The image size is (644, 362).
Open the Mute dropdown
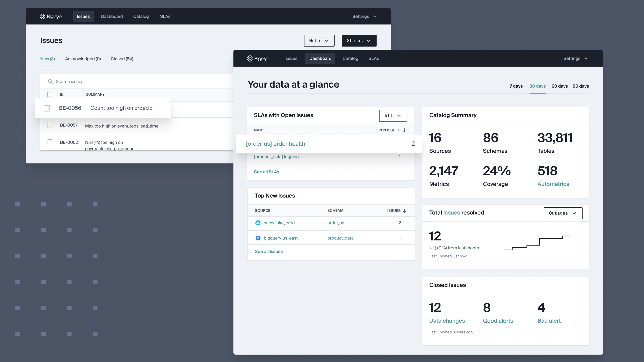(x=319, y=40)
